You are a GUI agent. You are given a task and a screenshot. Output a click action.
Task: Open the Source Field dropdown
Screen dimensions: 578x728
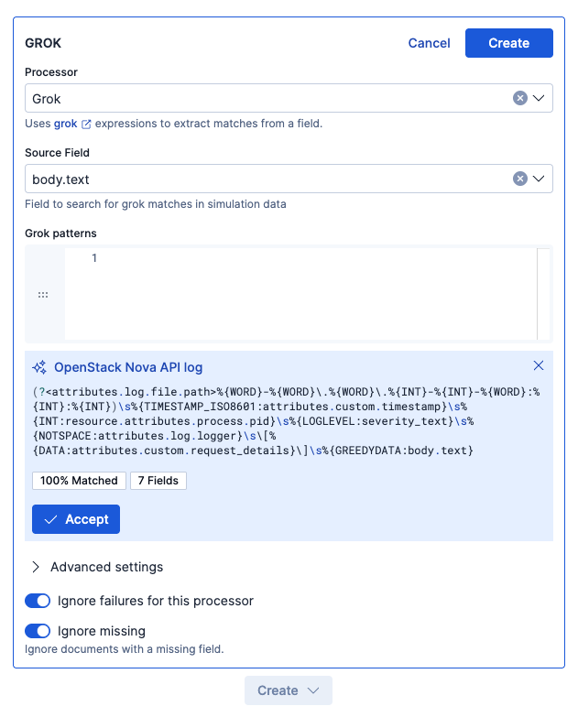tap(539, 179)
